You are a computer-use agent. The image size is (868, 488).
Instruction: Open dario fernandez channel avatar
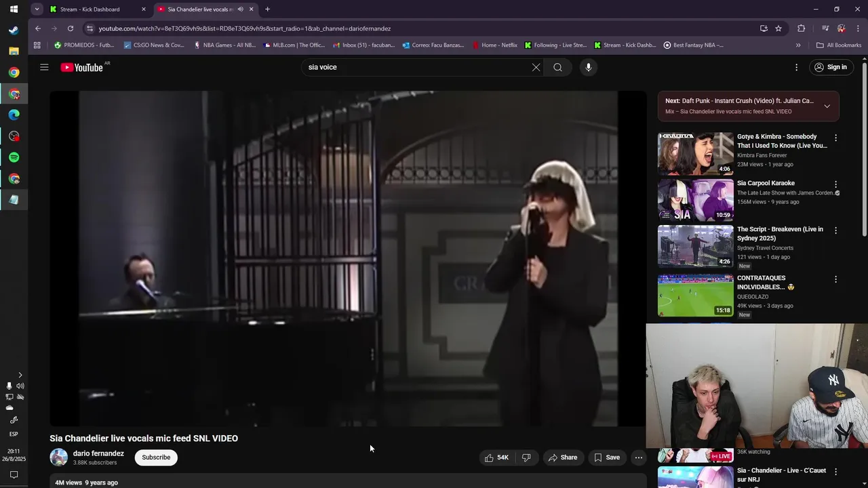(59, 457)
